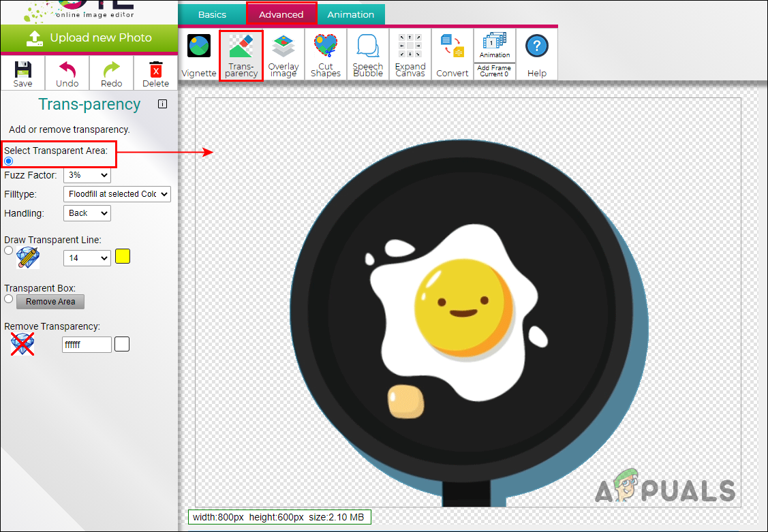Click the Upload new Photo button

(x=89, y=38)
